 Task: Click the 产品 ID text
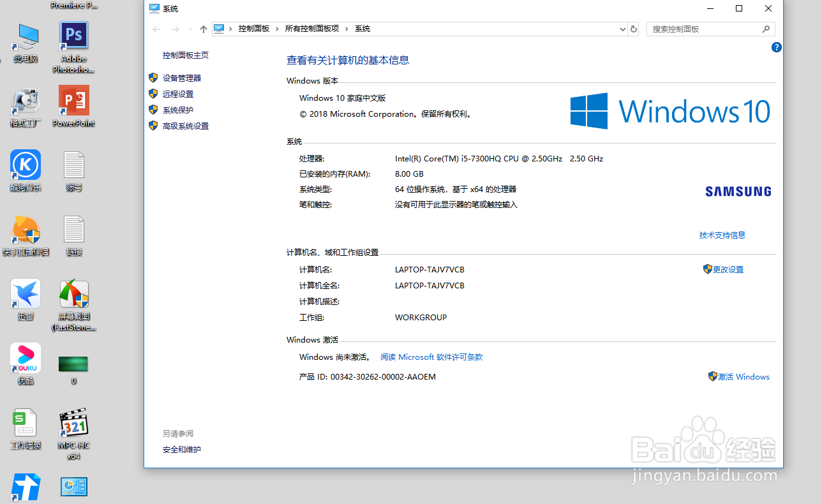coord(368,376)
